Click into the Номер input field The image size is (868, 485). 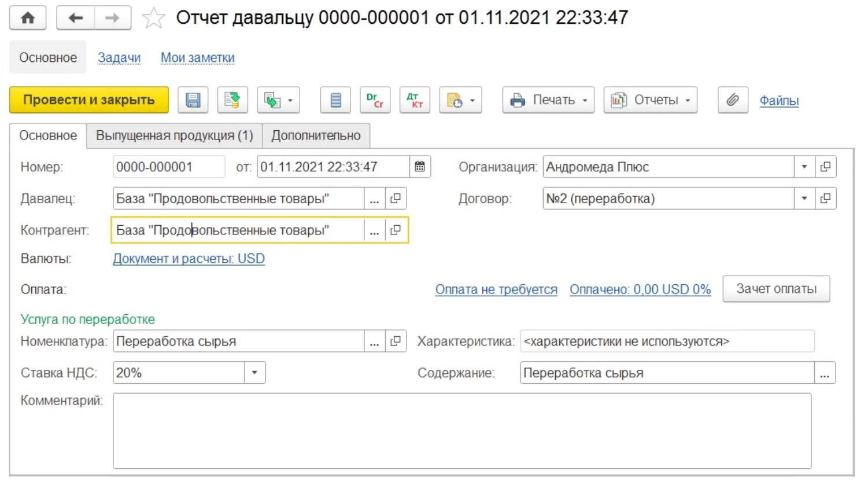pyautogui.click(x=169, y=167)
